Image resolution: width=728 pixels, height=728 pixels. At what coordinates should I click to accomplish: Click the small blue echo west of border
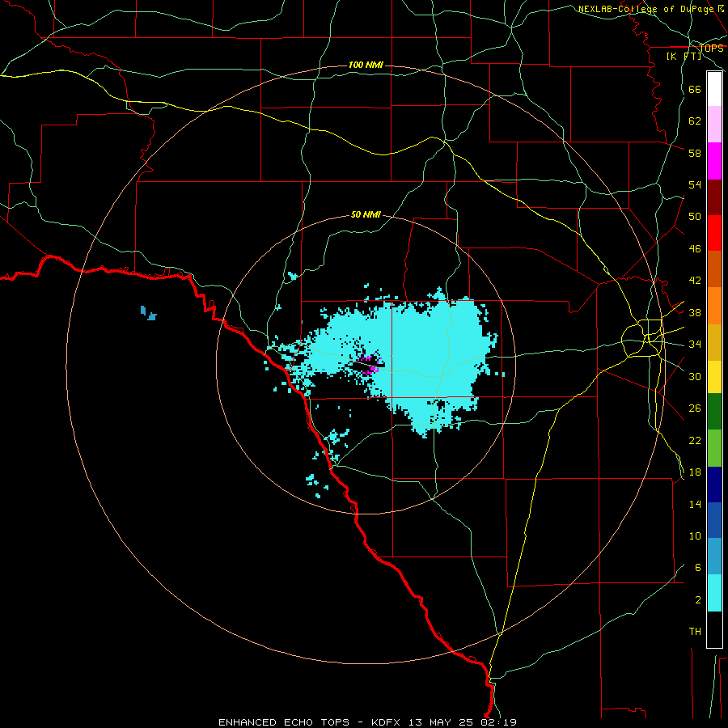(148, 313)
